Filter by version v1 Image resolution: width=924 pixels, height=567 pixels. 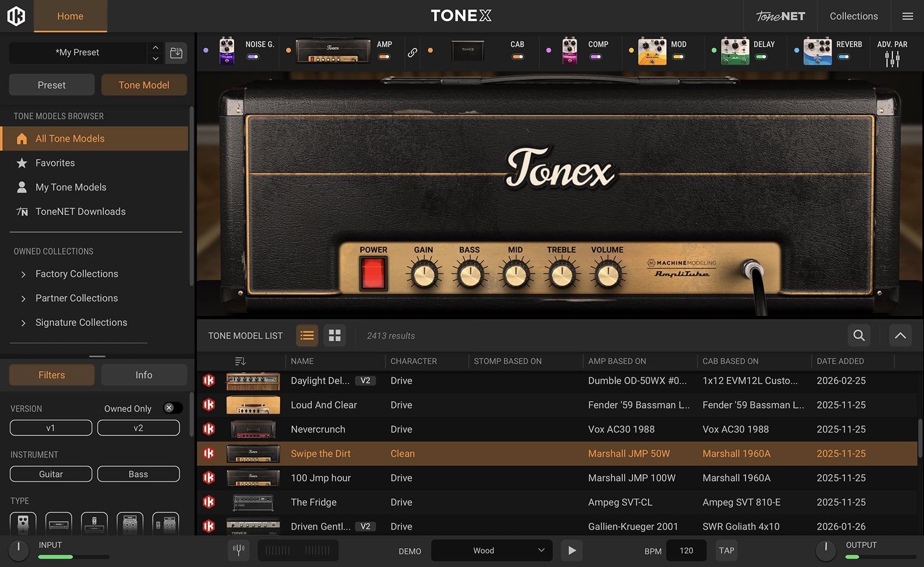point(51,428)
